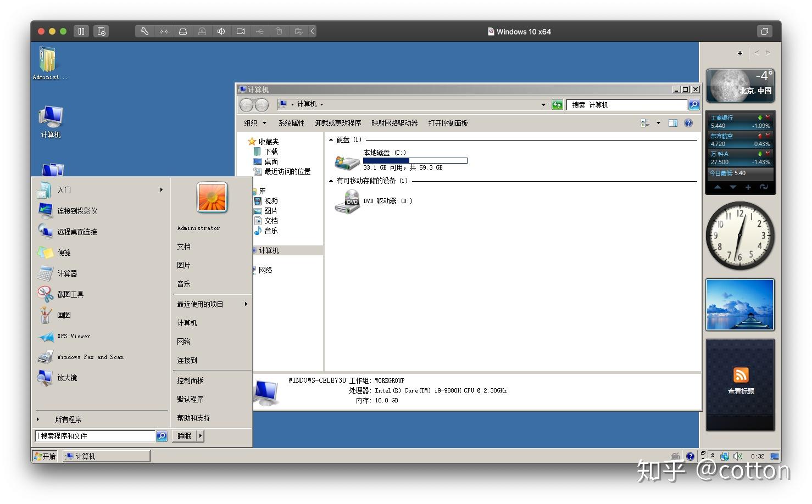812x504 pixels.
Task: Click the 开始 Start button
Action: [x=46, y=456]
